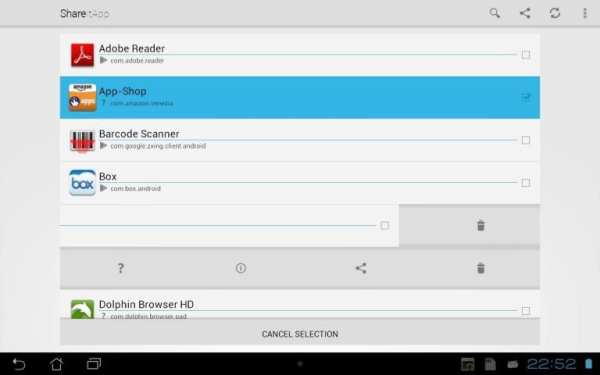Tap the Play Store arrow under Box
600x375 pixels.
click(x=103, y=188)
